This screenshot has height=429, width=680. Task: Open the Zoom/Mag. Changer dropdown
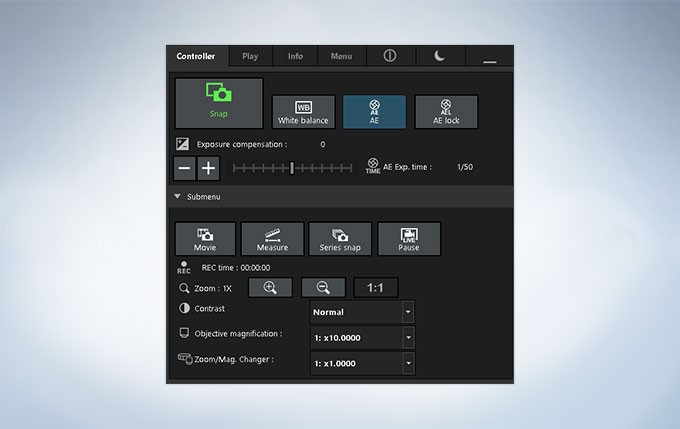[362, 363]
